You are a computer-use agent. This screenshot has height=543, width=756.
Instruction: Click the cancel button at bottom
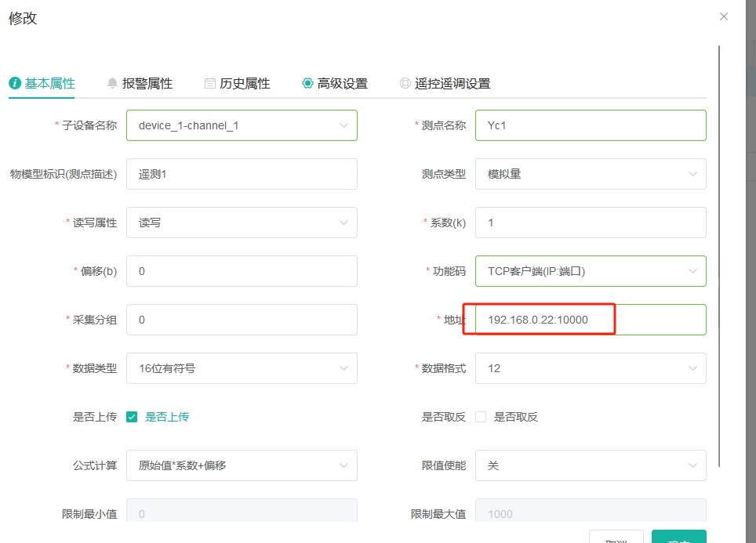[x=616, y=538]
